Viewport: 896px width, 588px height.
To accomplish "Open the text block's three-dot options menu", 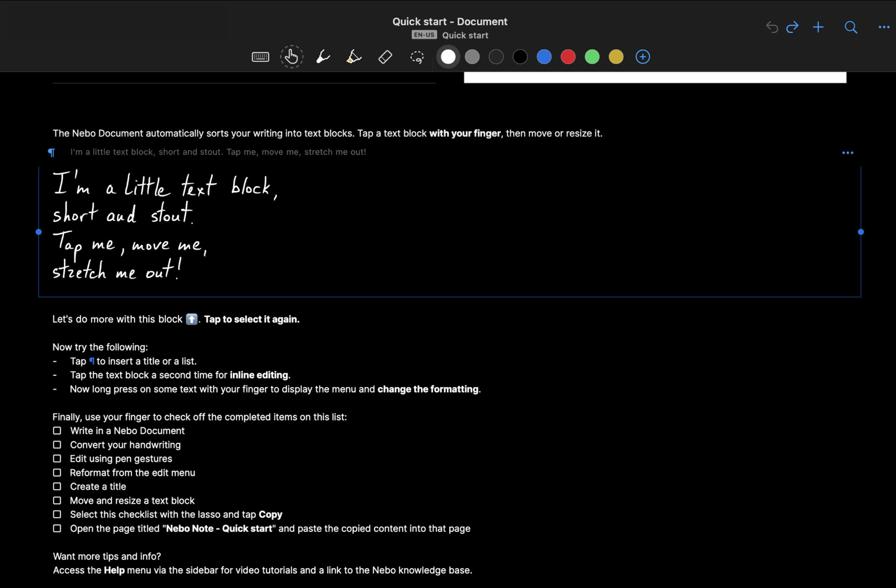I will coord(847,153).
